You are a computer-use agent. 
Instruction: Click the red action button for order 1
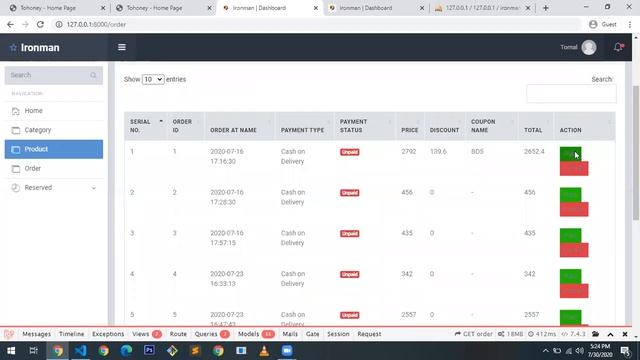click(574, 169)
